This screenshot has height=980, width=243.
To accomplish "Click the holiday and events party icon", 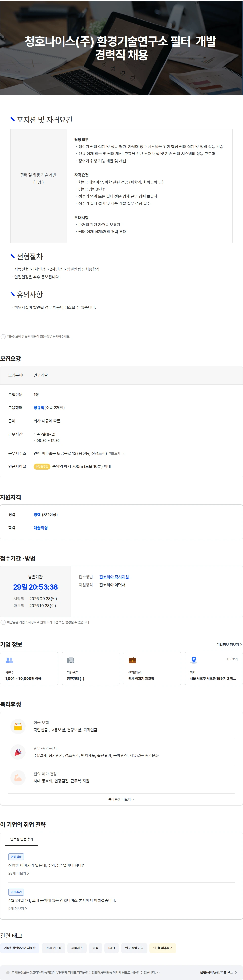I will pos(18,752).
